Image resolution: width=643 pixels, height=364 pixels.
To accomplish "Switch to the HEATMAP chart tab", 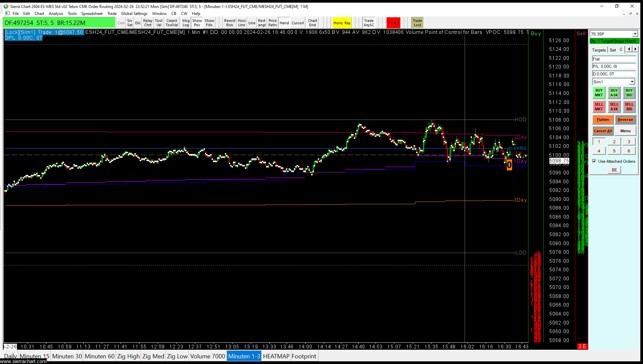I will [276, 356].
